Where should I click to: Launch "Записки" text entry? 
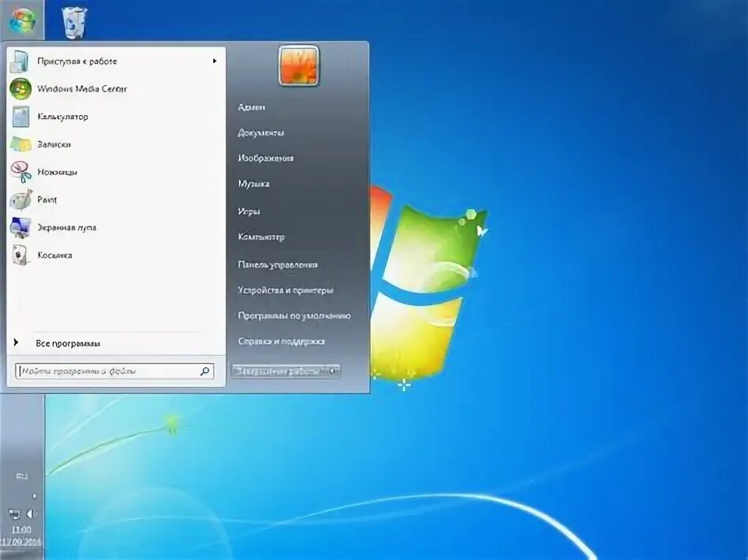(54, 144)
